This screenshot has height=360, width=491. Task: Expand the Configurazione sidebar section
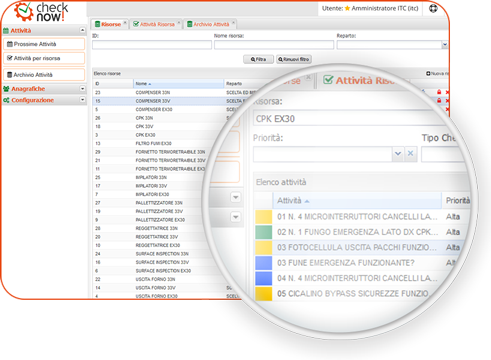point(82,100)
